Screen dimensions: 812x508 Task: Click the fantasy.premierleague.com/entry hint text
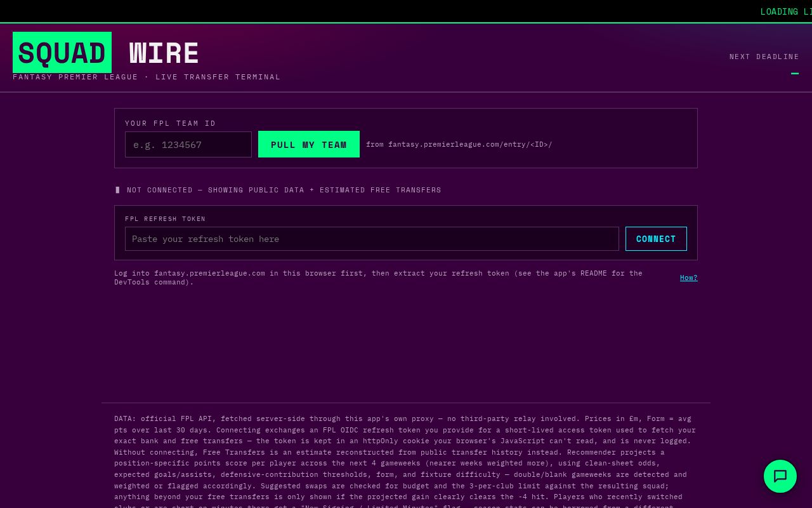[x=459, y=144]
